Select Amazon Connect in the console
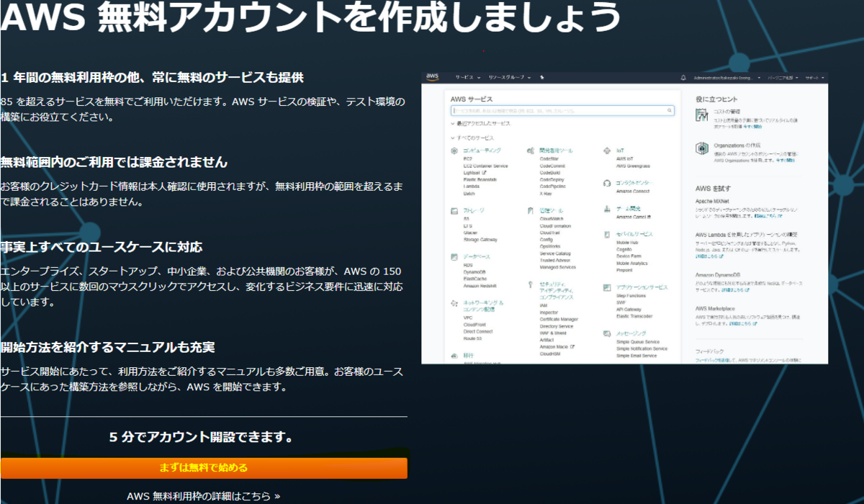The width and height of the screenshot is (864, 504). coord(634,192)
